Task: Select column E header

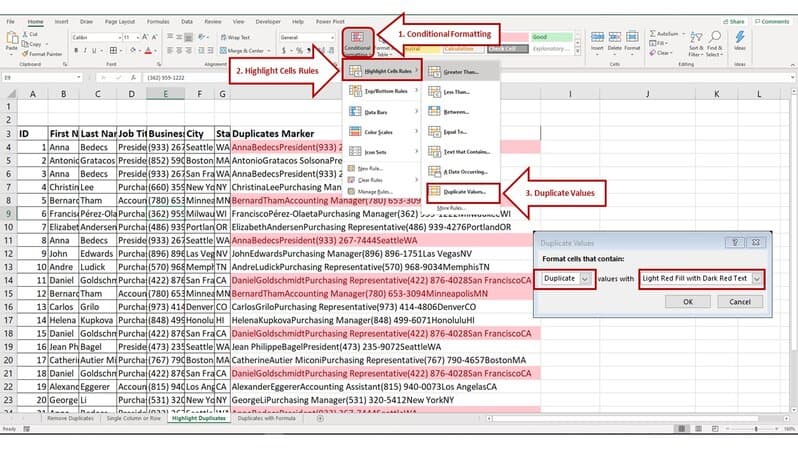Action: point(165,94)
